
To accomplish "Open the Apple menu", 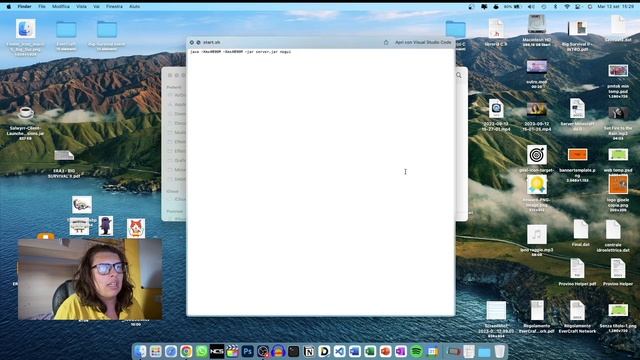I will (9, 7).
